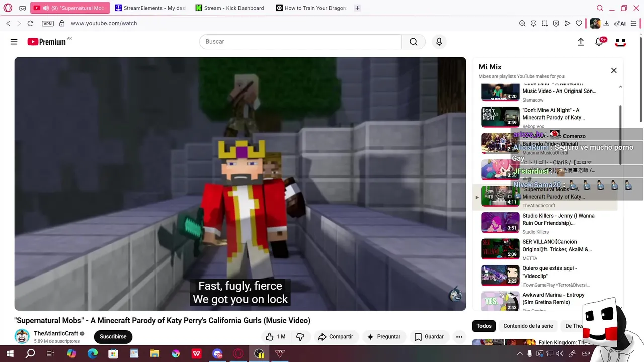
Task: Switch to the Kick Dashboard tab
Action: click(231, 8)
